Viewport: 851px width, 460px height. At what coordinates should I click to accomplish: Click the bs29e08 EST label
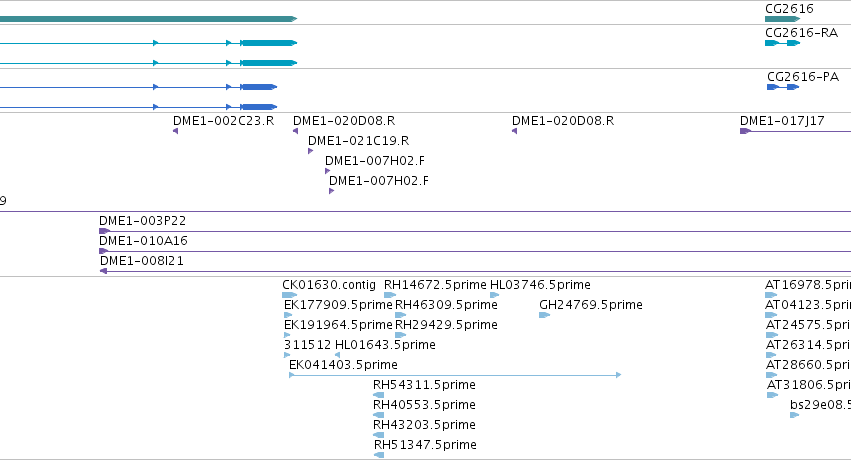[820, 405]
